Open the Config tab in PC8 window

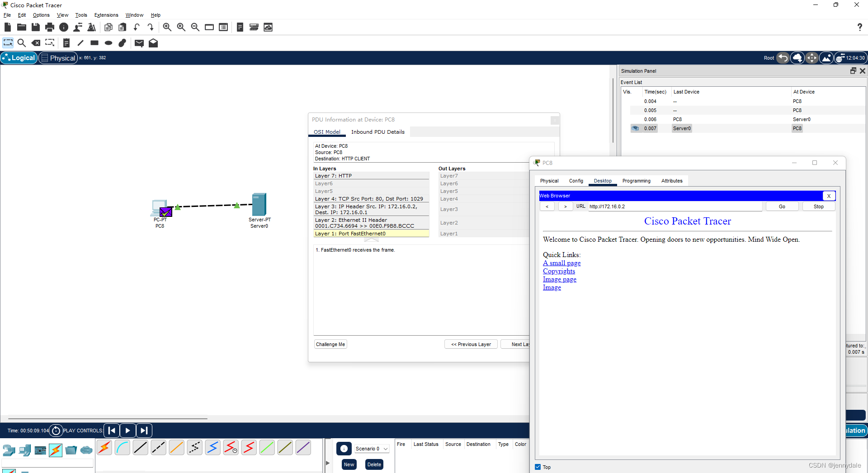576,181
